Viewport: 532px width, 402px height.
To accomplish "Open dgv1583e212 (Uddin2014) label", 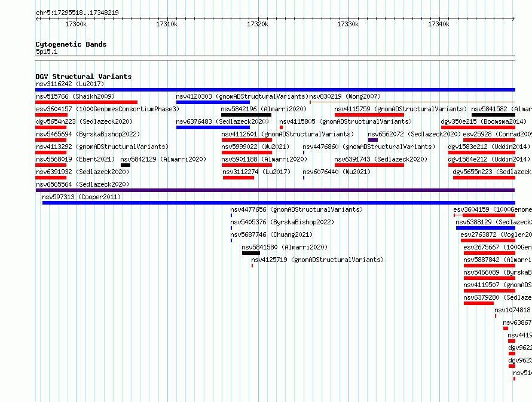I will [489, 147].
